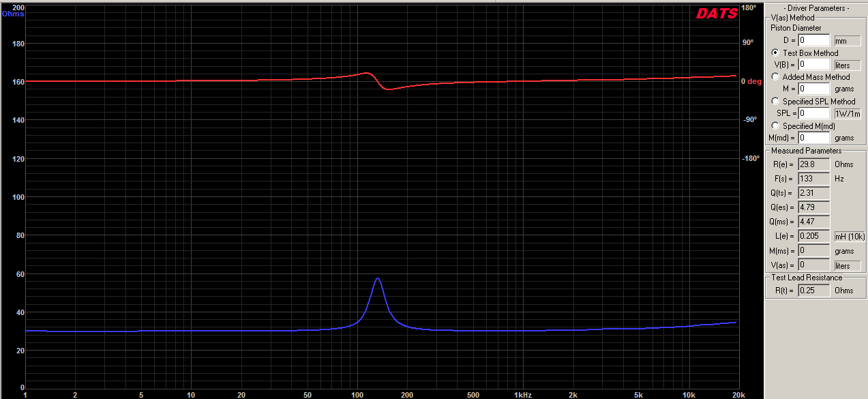The image size is (868, 399).
Task: Click the 'Test Lead Resistance' group label
Action: 807,278
